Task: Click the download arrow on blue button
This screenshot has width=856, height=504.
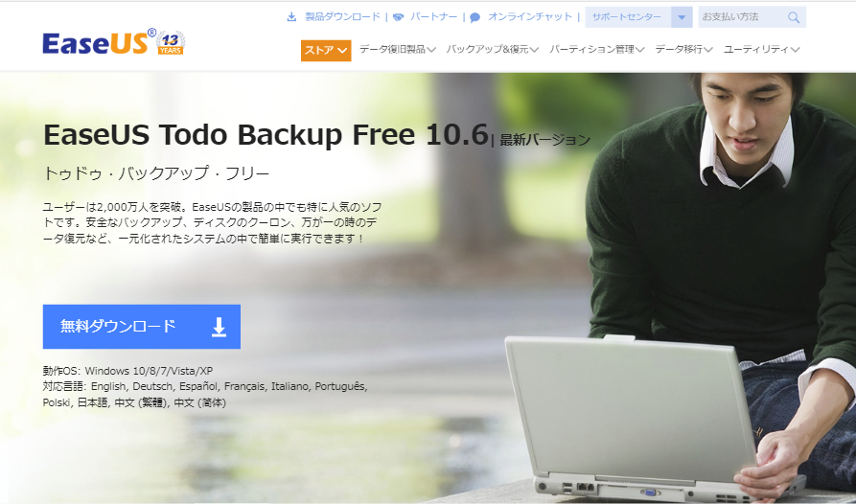Action: tap(219, 327)
